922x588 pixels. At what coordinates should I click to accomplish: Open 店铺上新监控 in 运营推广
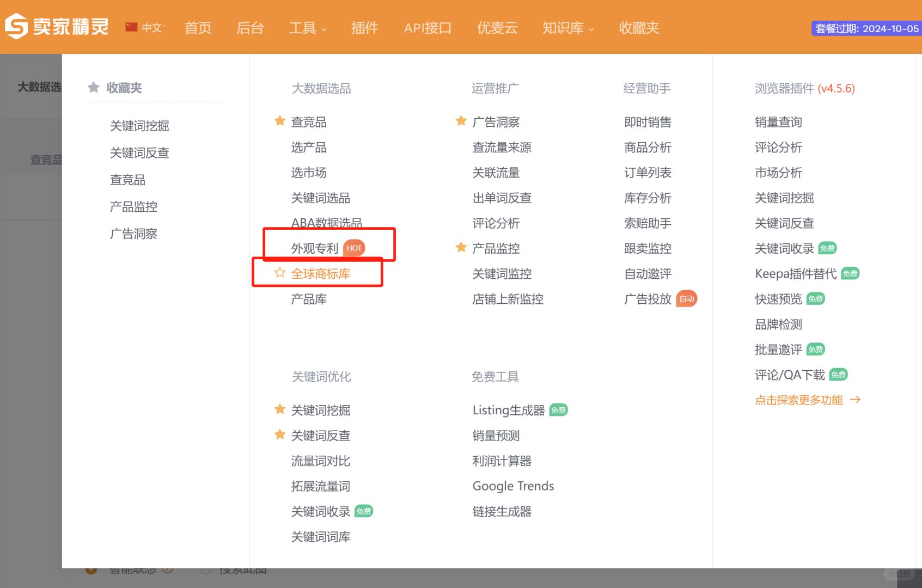click(508, 299)
